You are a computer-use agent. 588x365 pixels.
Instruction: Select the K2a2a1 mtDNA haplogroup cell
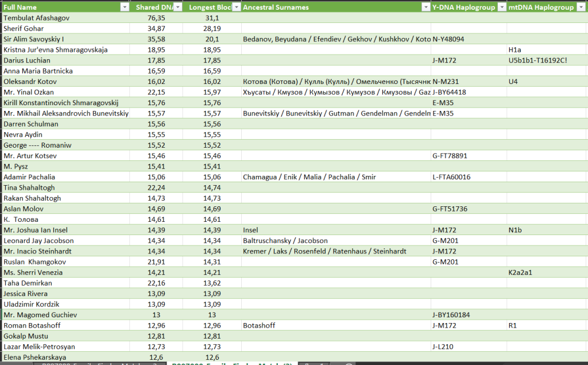tap(520, 272)
